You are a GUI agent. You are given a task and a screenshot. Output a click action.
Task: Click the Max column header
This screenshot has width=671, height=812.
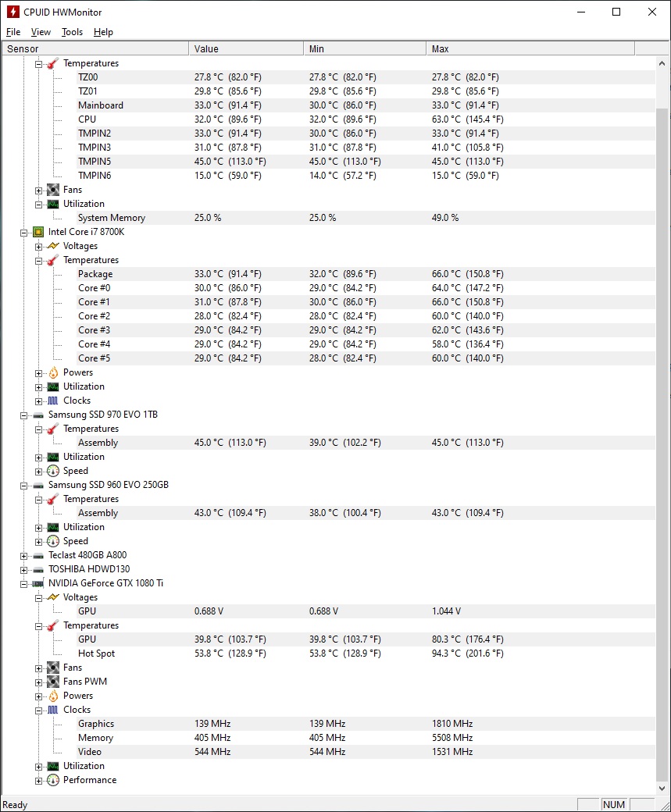530,48
